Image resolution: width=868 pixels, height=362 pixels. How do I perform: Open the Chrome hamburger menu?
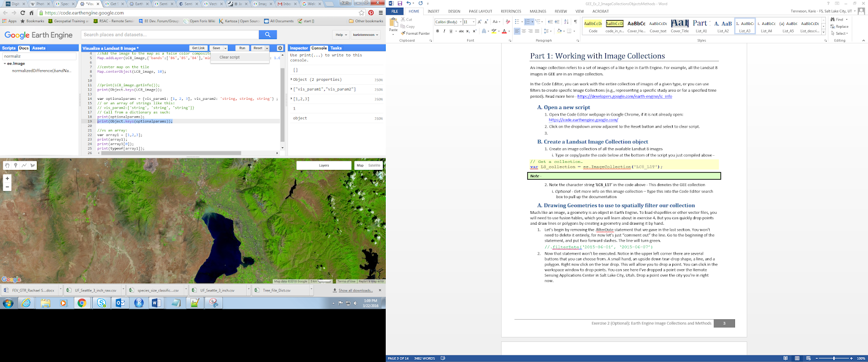tap(381, 12)
